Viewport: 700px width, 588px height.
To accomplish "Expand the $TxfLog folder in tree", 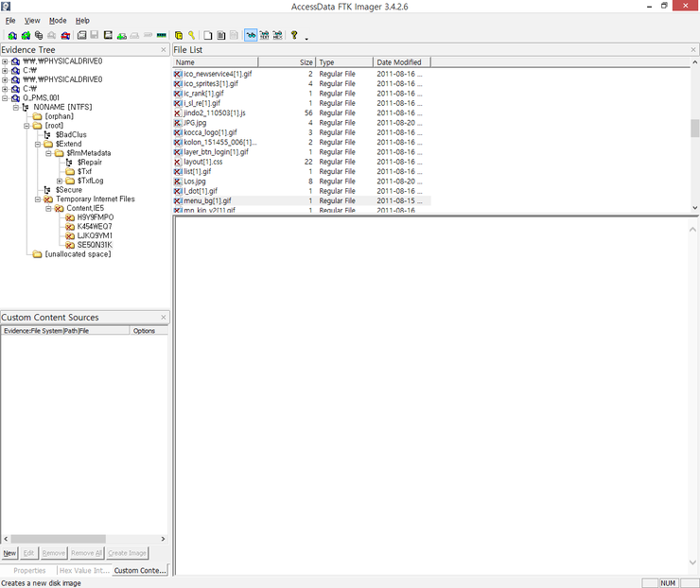I will [60, 181].
